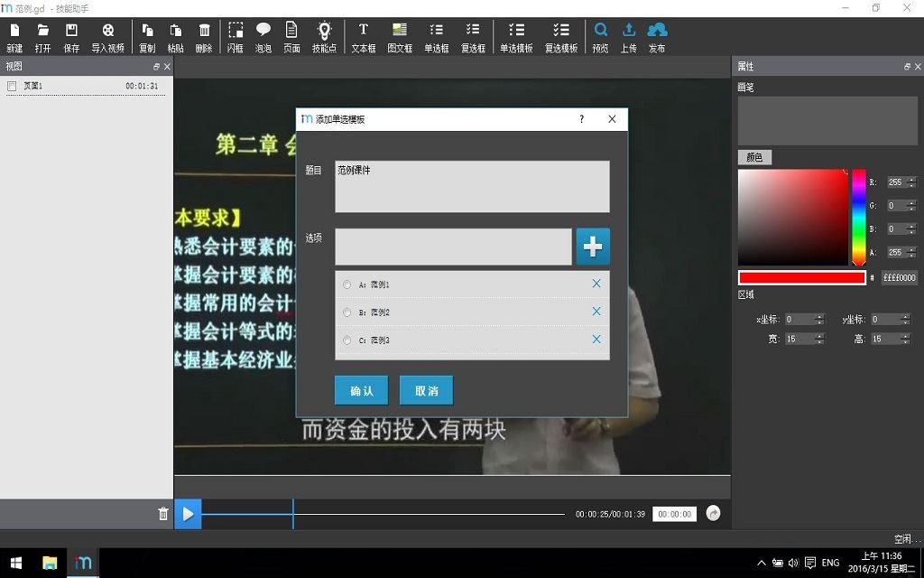Play the video with the play button

188,514
